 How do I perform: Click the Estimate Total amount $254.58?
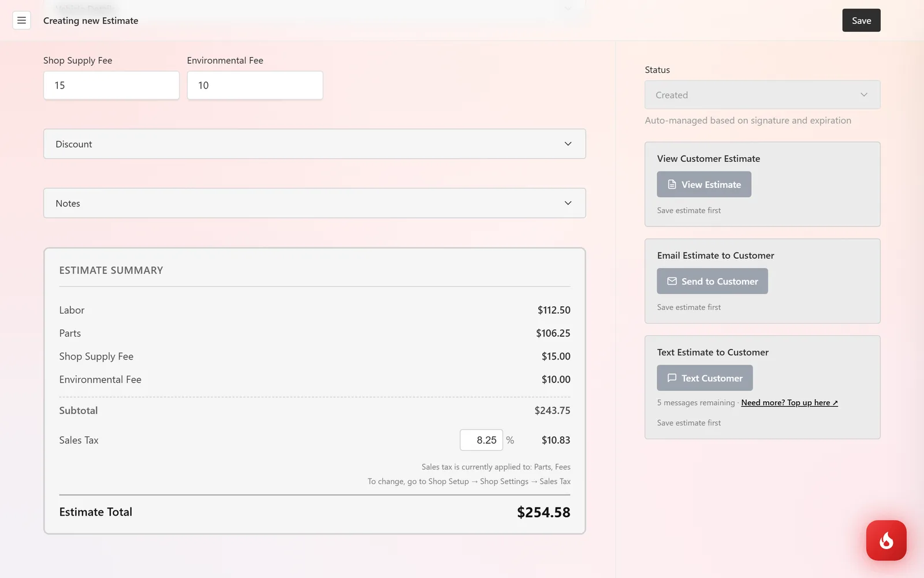click(543, 512)
